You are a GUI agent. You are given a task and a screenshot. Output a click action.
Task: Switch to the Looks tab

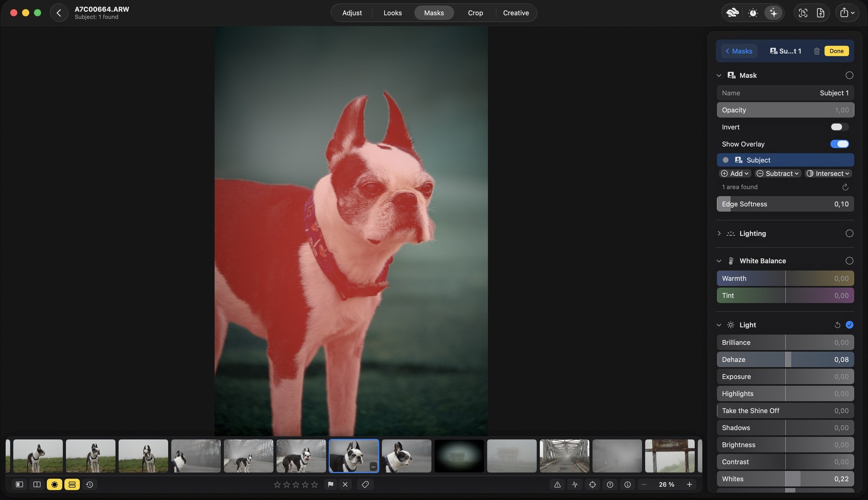[x=393, y=13]
